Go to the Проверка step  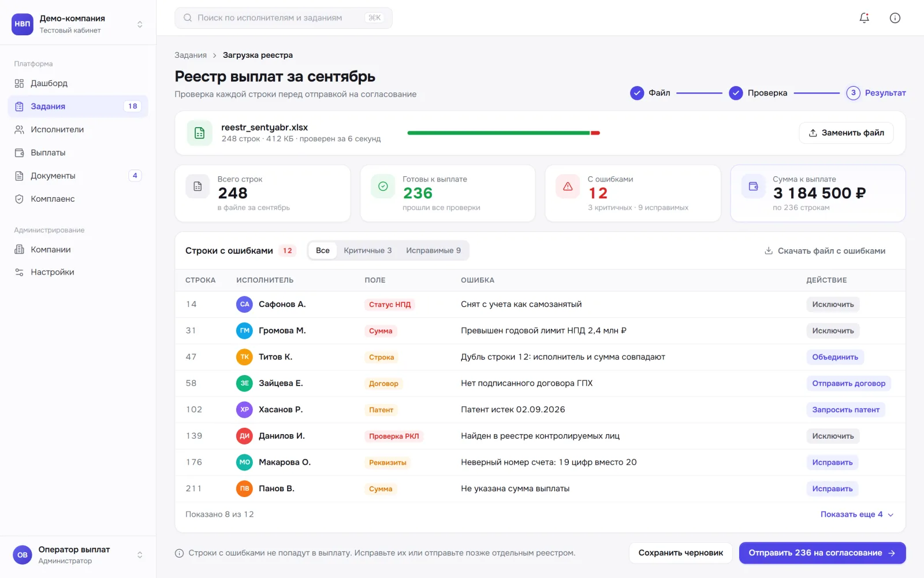tap(758, 93)
